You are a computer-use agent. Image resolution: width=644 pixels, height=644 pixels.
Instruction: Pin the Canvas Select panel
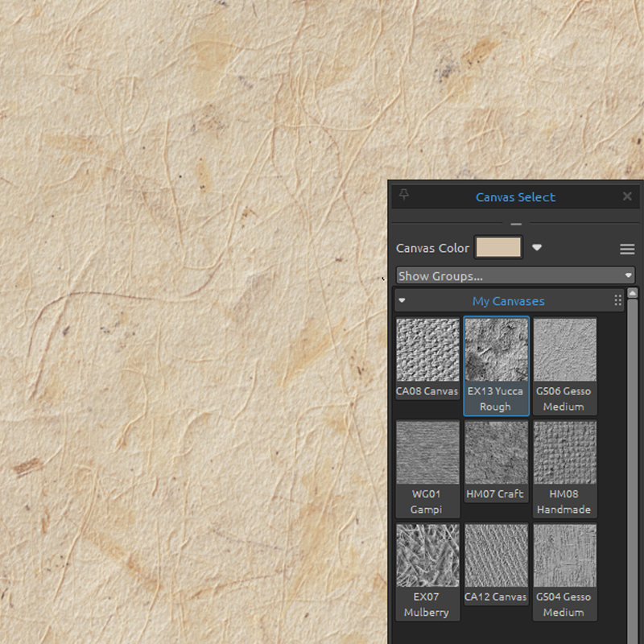point(403,196)
